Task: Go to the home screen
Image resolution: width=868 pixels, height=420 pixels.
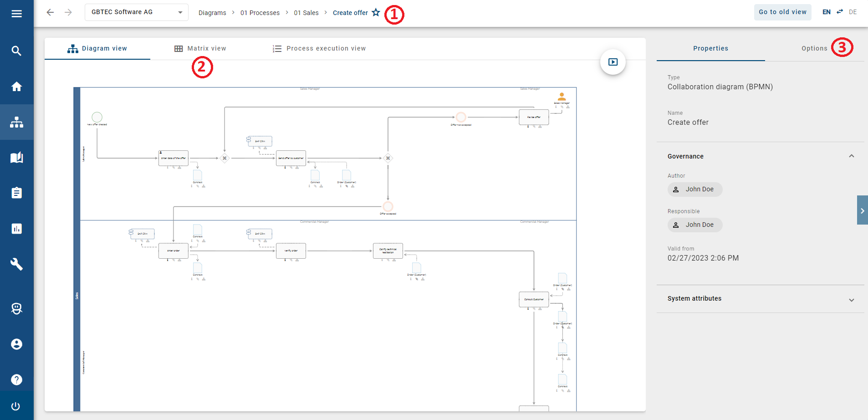Action: pos(17,87)
